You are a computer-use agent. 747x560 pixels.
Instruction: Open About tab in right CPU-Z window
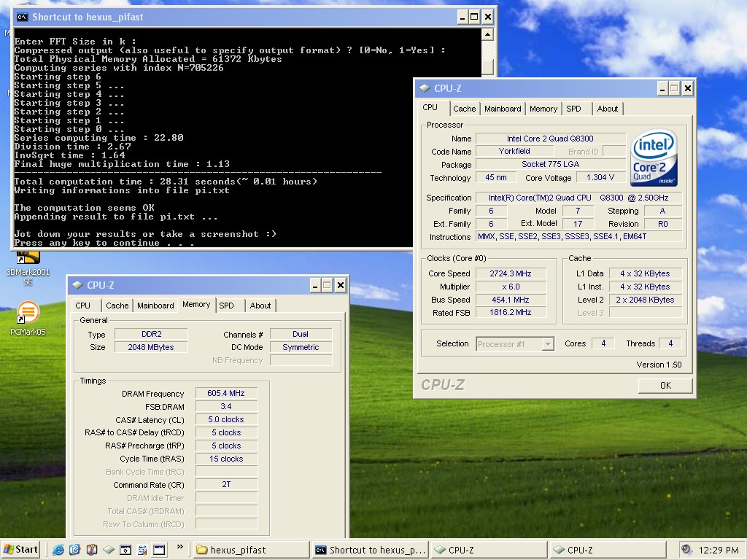(608, 109)
